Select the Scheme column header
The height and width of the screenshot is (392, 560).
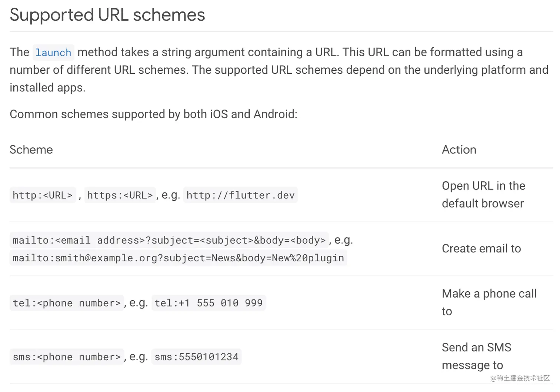coord(31,150)
